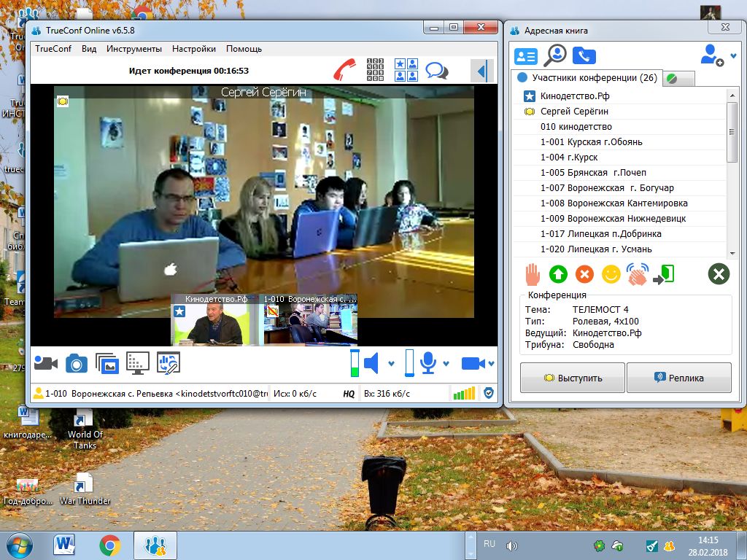Hang up with the red phone icon
Screen dimensions: 747x560
tap(344, 69)
